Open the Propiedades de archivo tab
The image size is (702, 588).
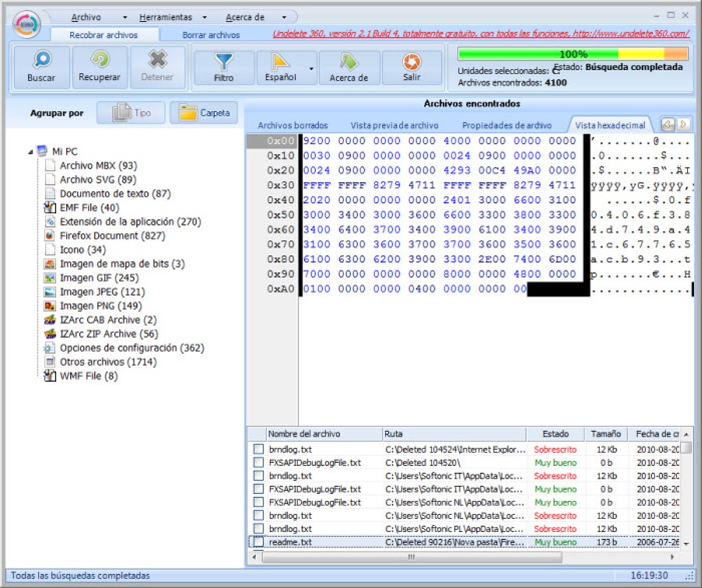click(x=507, y=125)
